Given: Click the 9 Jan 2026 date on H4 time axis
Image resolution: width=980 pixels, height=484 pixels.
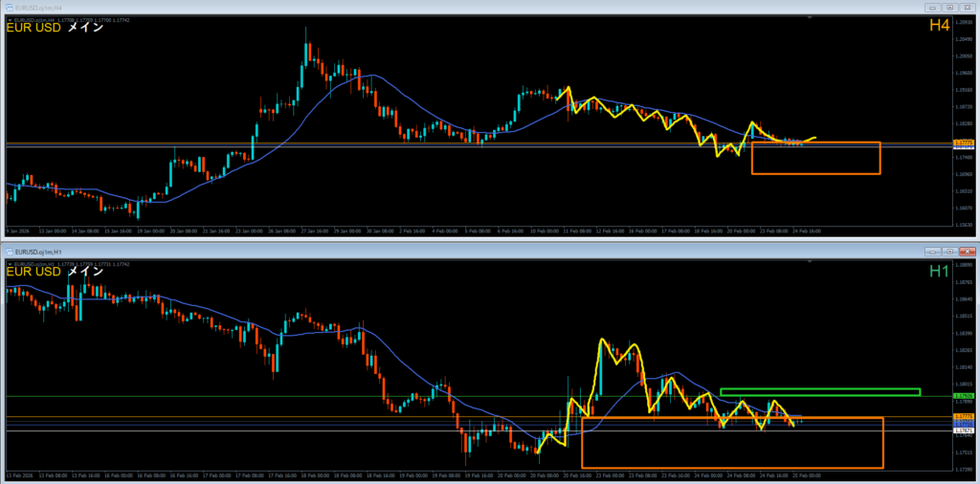Looking at the screenshot, I should 16,231.
